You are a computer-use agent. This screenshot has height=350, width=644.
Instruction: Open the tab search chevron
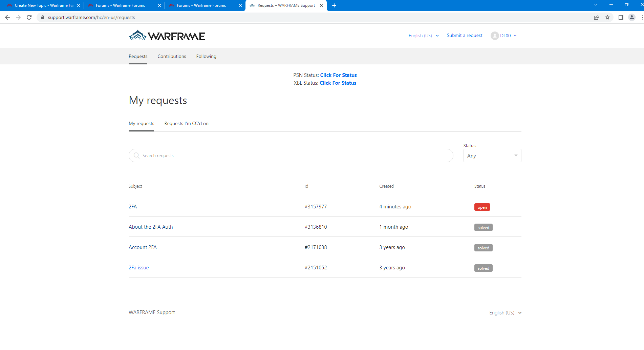click(596, 4)
